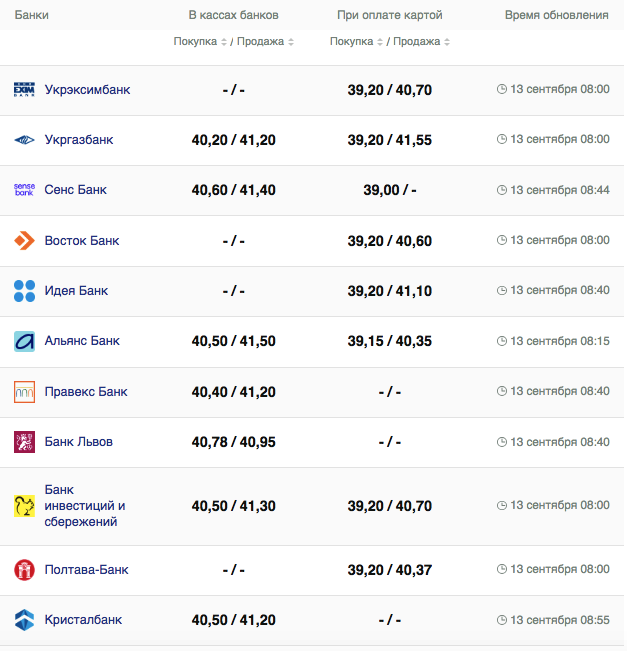Click the orange Восток Банк logo

pyautogui.click(x=24, y=241)
